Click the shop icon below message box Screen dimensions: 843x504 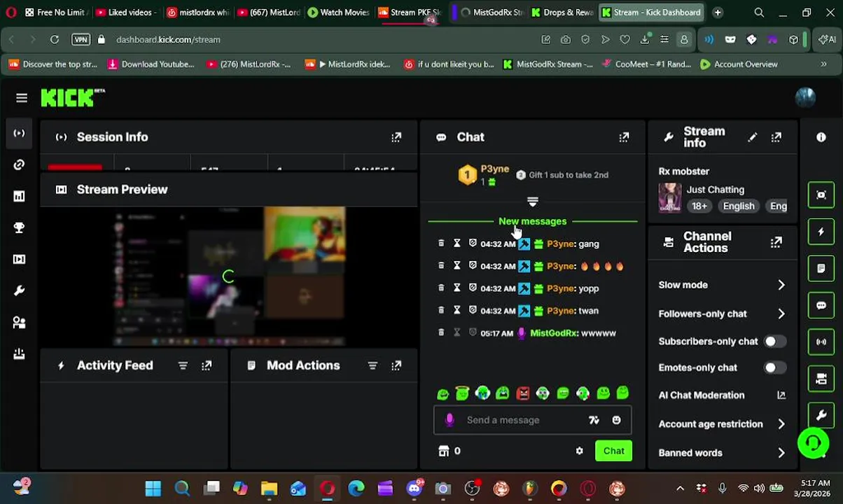tap(443, 451)
